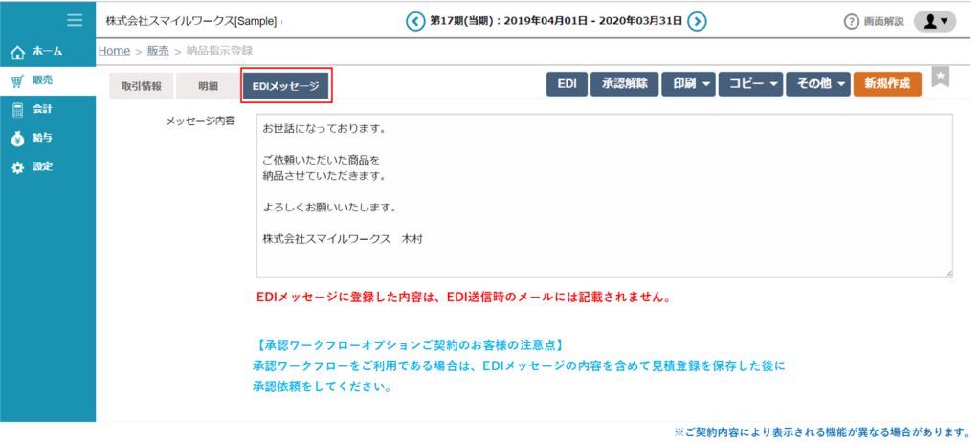Click the gear icon for 設定

18,167
